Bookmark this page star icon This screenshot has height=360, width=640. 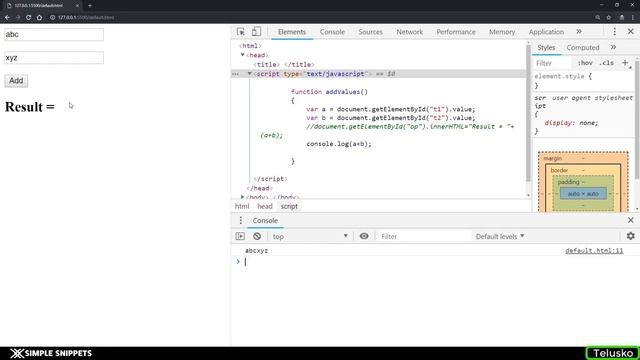tap(609, 18)
